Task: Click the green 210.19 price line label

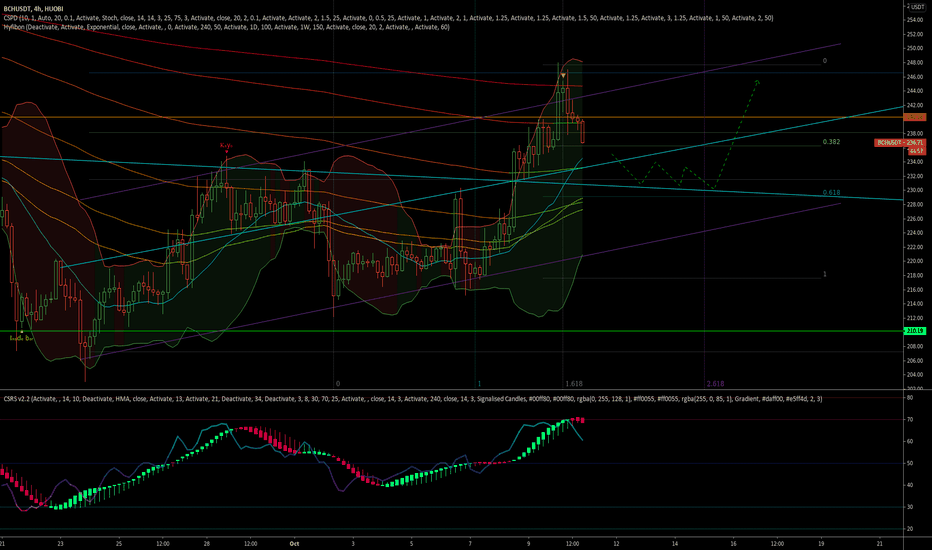Action: coord(915,331)
